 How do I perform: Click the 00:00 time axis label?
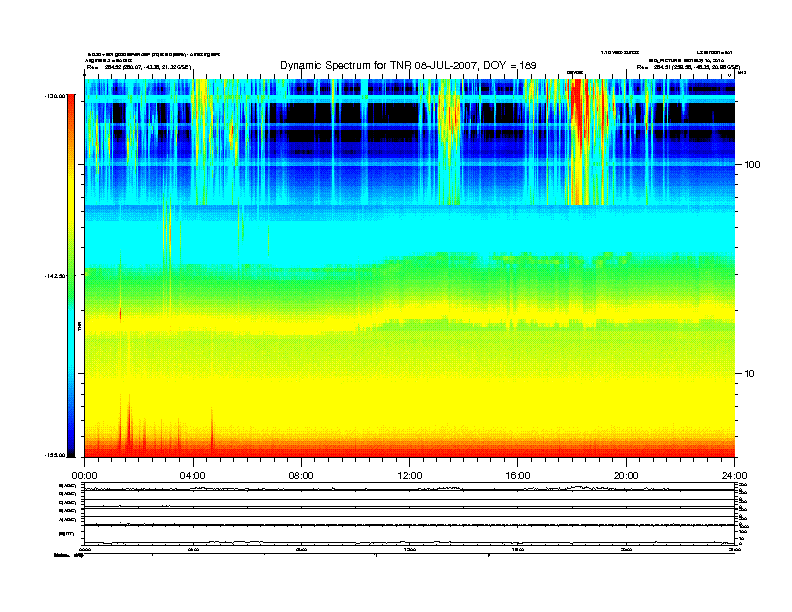pyautogui.click(x=84, y=476)
